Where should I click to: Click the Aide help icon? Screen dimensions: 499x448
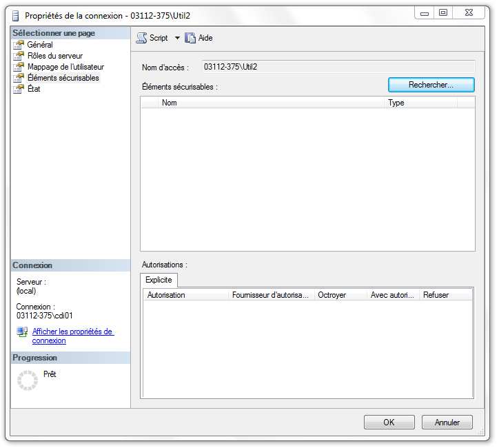190,38
